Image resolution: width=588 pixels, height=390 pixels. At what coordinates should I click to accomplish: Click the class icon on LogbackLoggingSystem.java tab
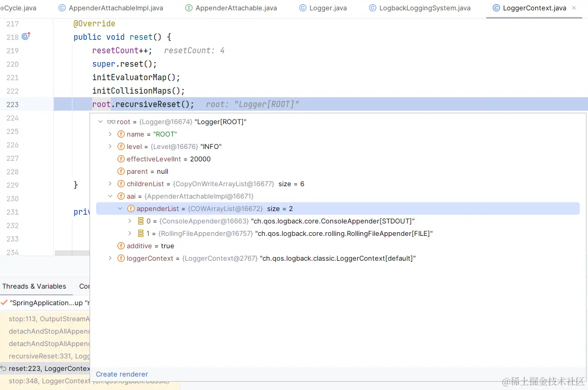tap(372, 8)
